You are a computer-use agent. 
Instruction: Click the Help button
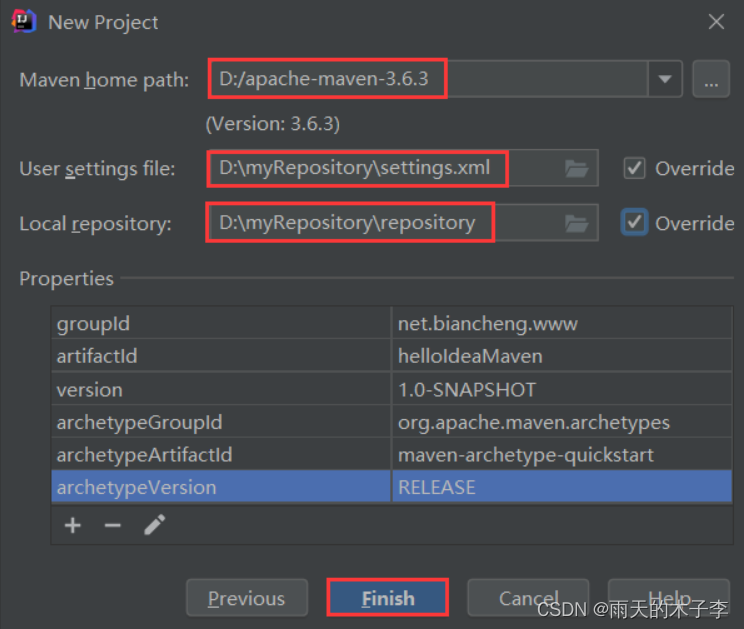tap(669, 598)
